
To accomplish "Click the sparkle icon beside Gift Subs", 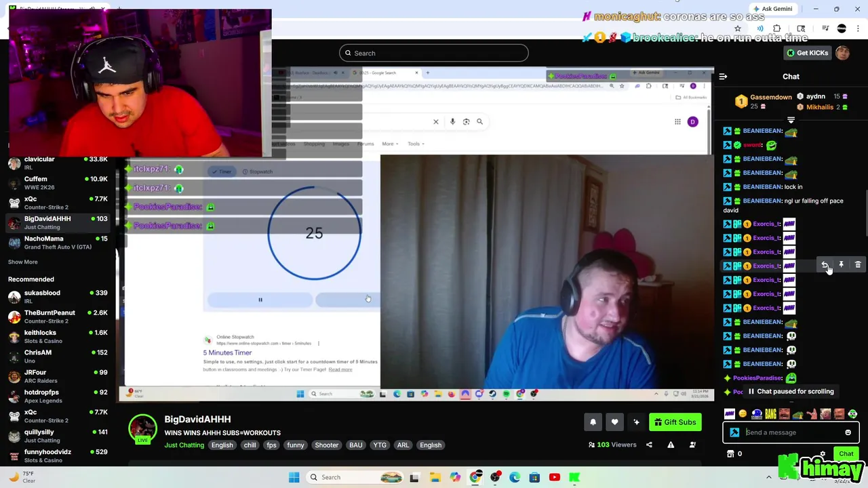I will (x=636, y=422).
